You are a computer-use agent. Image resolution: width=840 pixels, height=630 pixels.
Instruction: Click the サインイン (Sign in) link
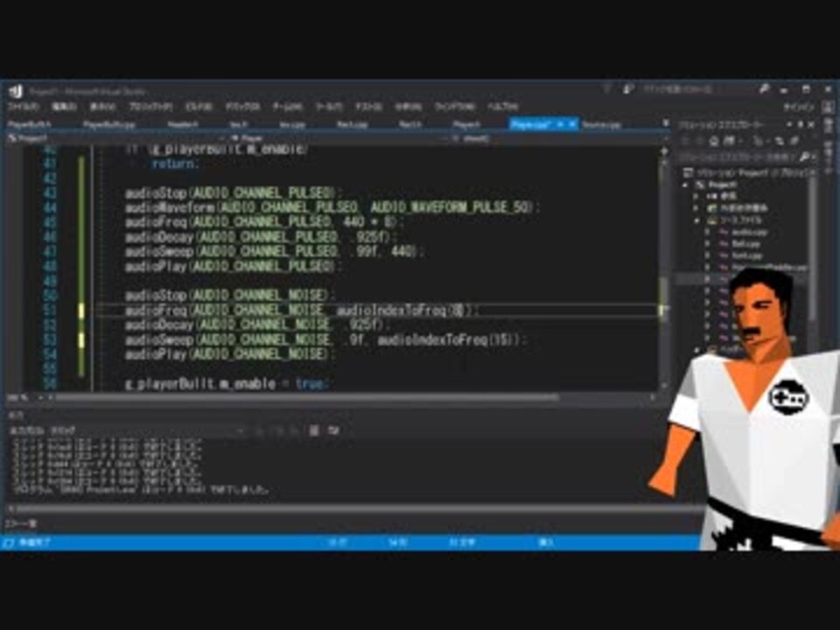pyautogui.click(x=799, y=107)
